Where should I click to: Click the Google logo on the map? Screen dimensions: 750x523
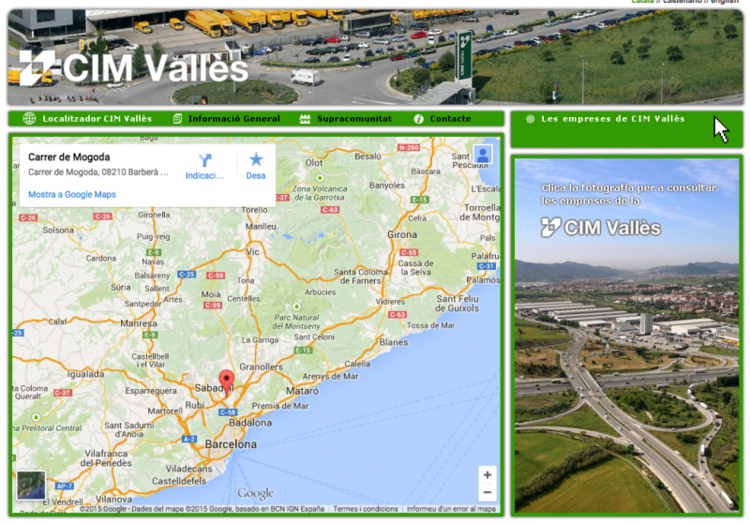pyautogui.click(x=255, y=493)
